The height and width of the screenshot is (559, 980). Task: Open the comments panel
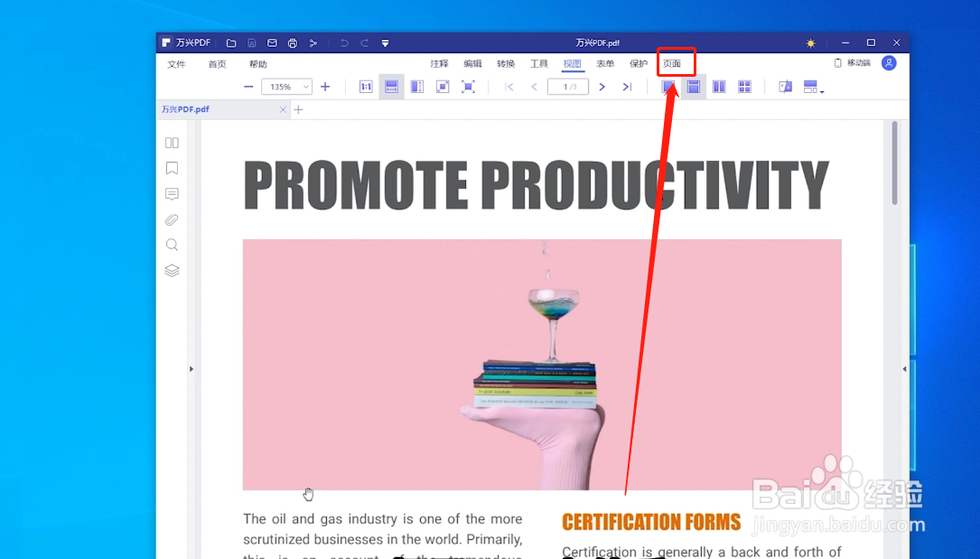(172, 194)
